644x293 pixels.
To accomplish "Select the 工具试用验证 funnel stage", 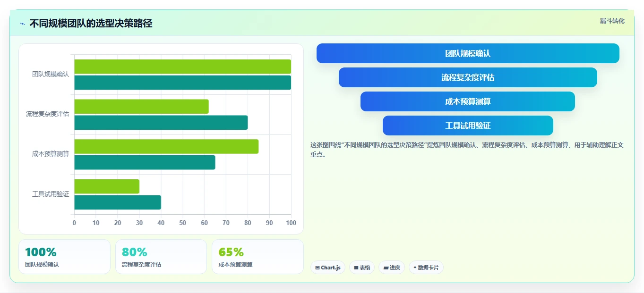I will pyautogui.click(x=468, y=126).
